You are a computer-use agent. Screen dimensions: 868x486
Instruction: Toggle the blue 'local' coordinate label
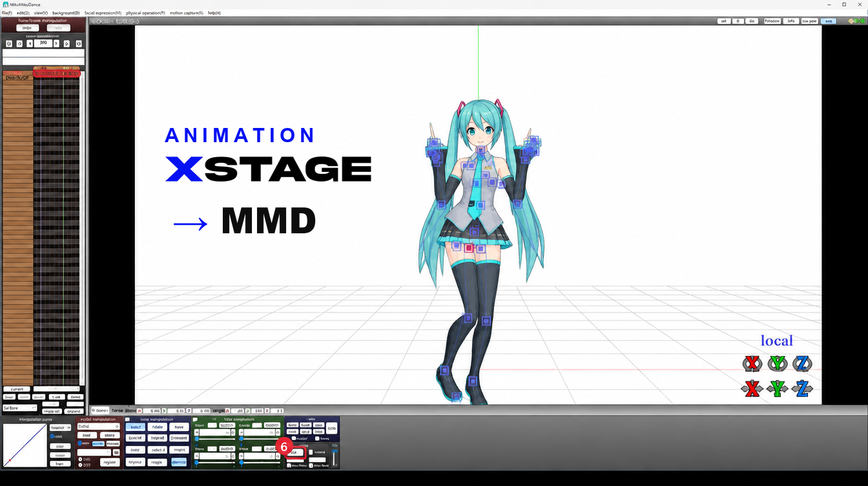[777, 341]
